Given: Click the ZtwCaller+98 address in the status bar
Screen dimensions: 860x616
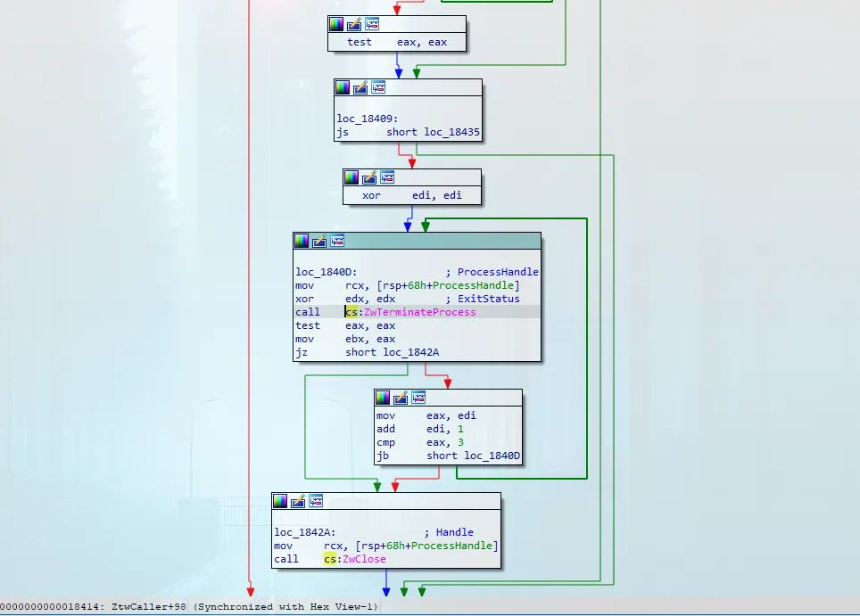Looking at the screenshot, I should point(150,606).
